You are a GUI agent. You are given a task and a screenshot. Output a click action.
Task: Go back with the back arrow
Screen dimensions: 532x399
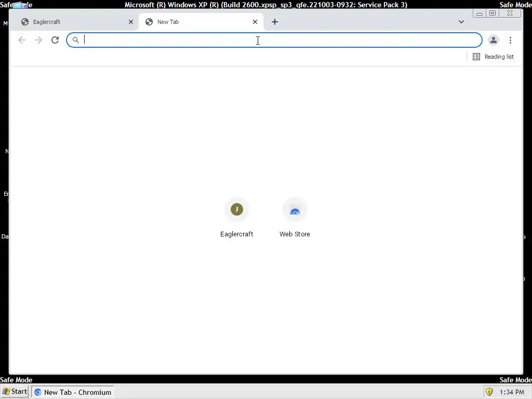[x=22, y=40]
